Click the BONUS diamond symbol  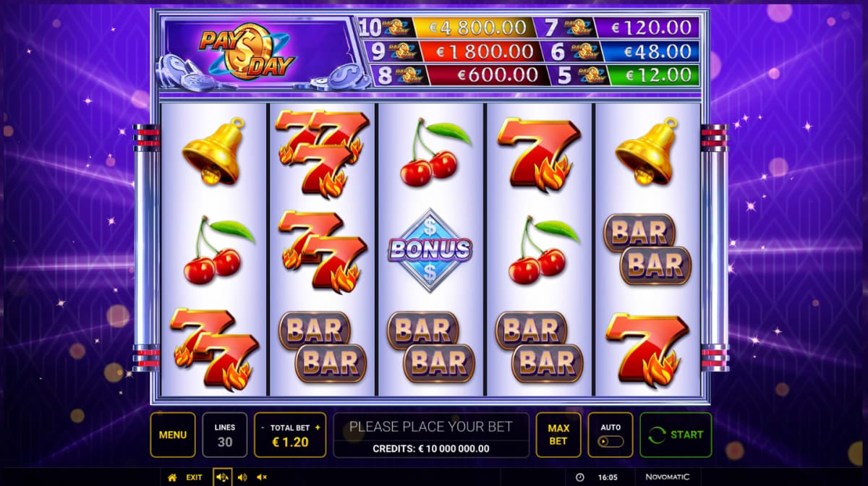pos(430,250)
